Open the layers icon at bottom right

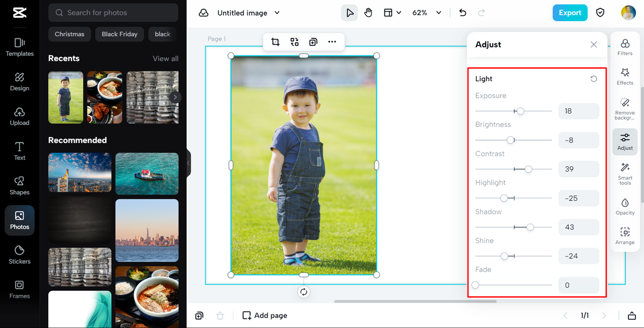[x=632, y=315]
